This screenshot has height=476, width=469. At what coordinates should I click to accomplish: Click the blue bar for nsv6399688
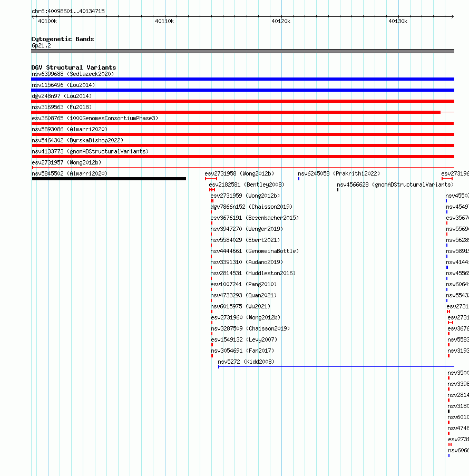click(242, 79)
